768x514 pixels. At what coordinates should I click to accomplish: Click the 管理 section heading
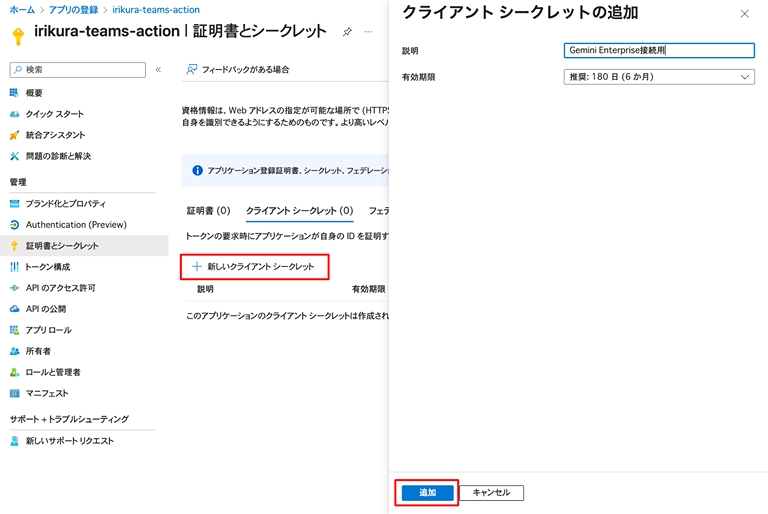18,182
